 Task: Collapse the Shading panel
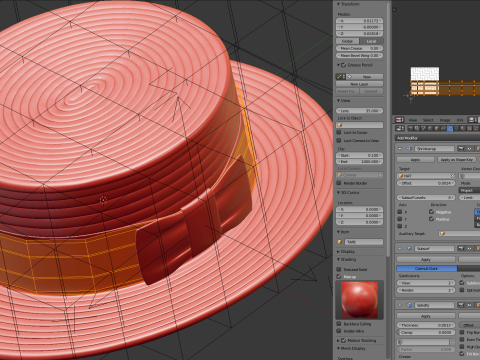(x=339, y=259)
